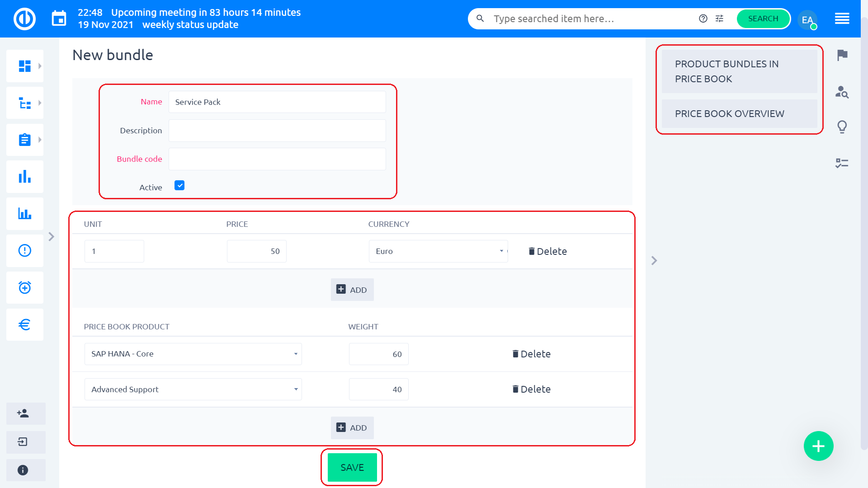Open the alarm clock add sidebar icon

[x=25, y=287]
